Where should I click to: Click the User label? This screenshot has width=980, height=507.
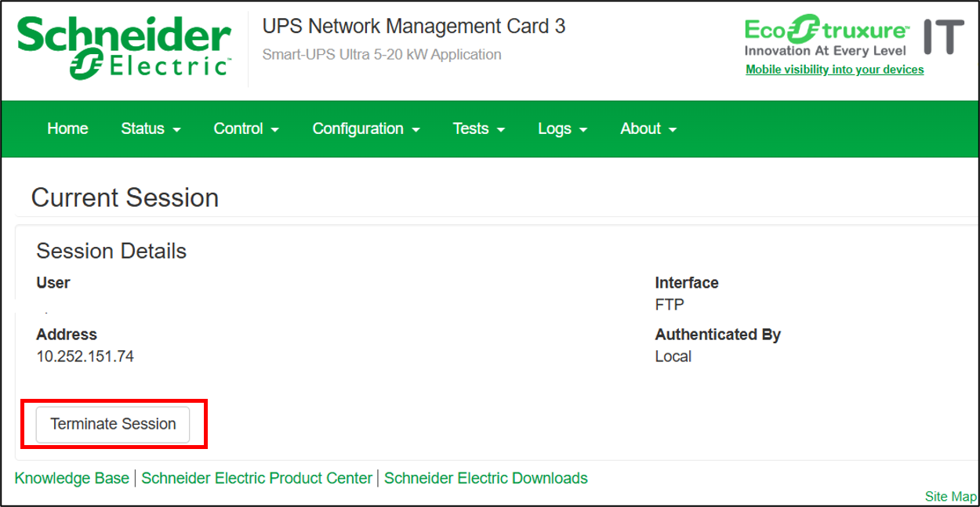[x=53, y=283]
